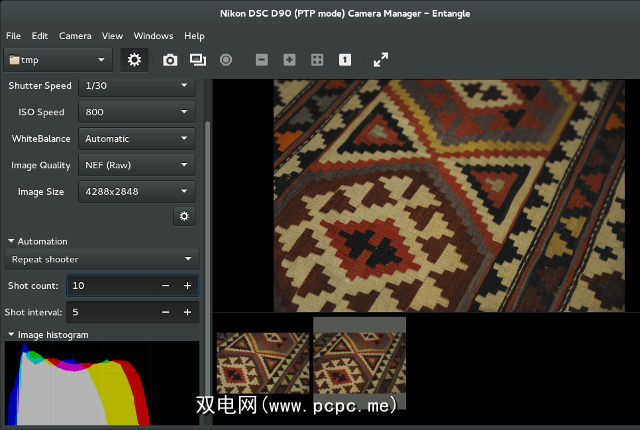Zoom out using the minus toolbar icon
Viewport: 640px width, 430px height.
(x=262, y=60)
